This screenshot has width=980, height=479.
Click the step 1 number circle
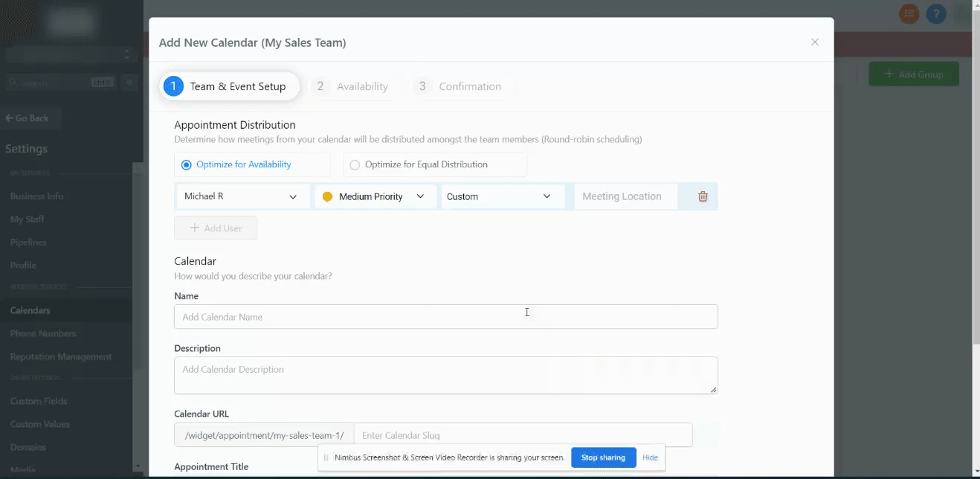[x=173, y=86]
